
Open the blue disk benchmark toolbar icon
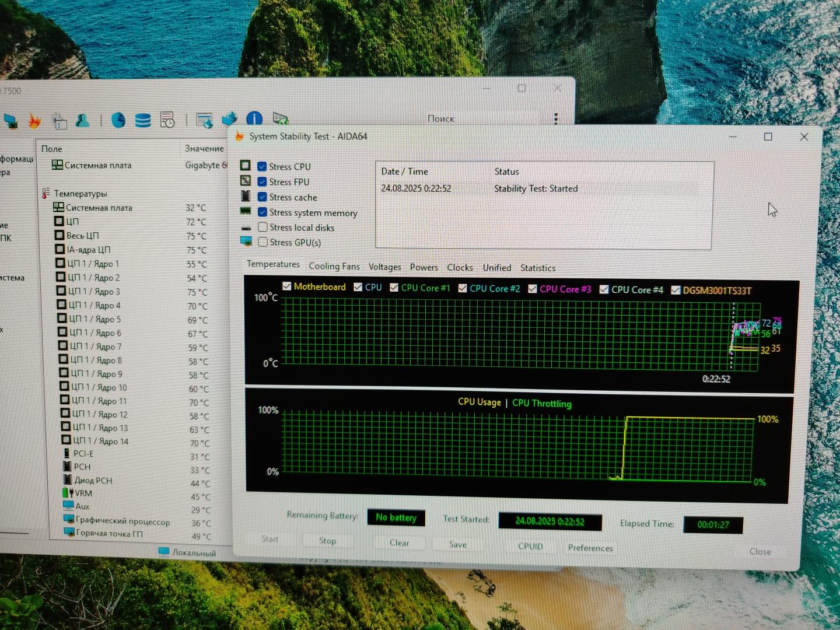118,120
